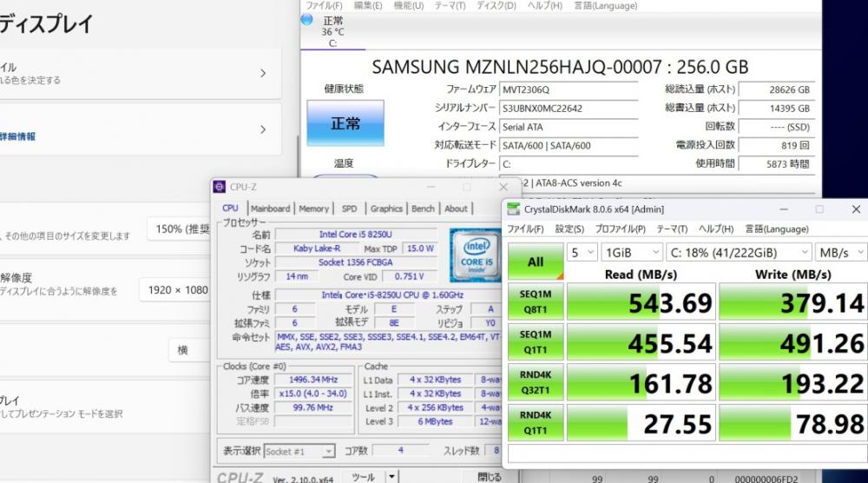
Task: Click the 5873 時間 power-on hours value
Action: point(777,163)
